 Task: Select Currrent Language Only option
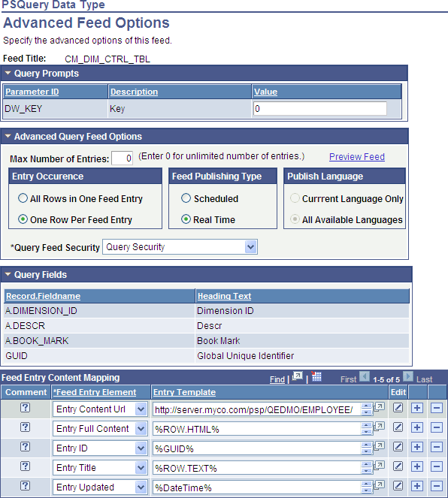click(x=295, y=198)
